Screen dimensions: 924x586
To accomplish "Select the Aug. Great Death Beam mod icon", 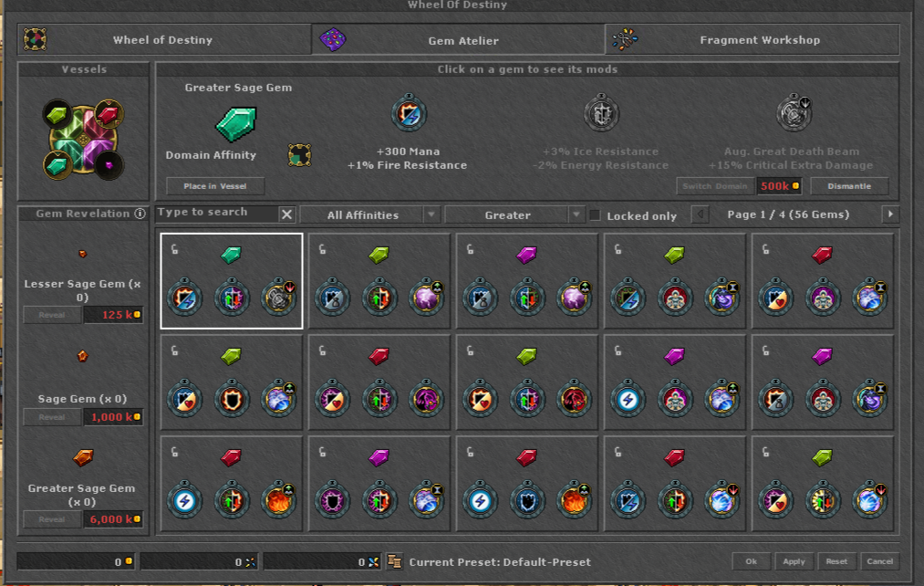I will (794, 112).
